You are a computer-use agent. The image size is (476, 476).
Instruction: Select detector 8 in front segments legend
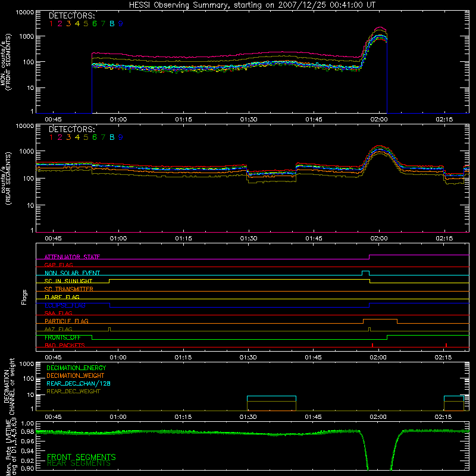[x=112, y=24]
